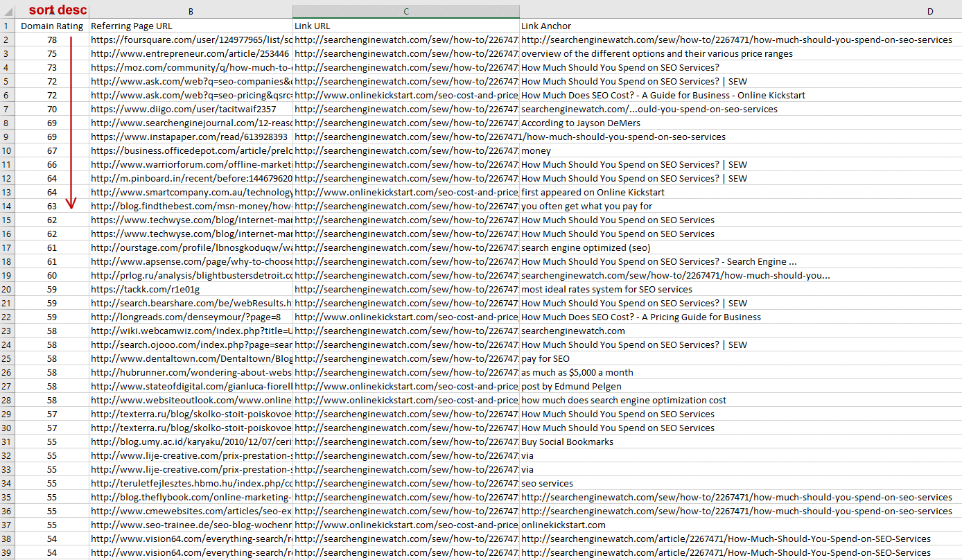Image resolution: width=962 pixels, height=560 pixels.
Task: Click the prlog.ru referring URL cell
Action: 191,275
